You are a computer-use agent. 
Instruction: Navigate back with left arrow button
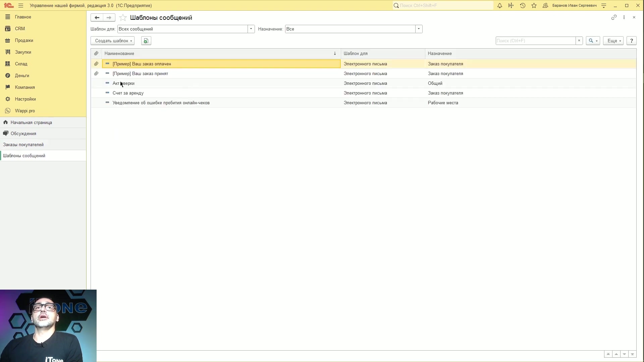pyautogui.click(x=97, y=17)
